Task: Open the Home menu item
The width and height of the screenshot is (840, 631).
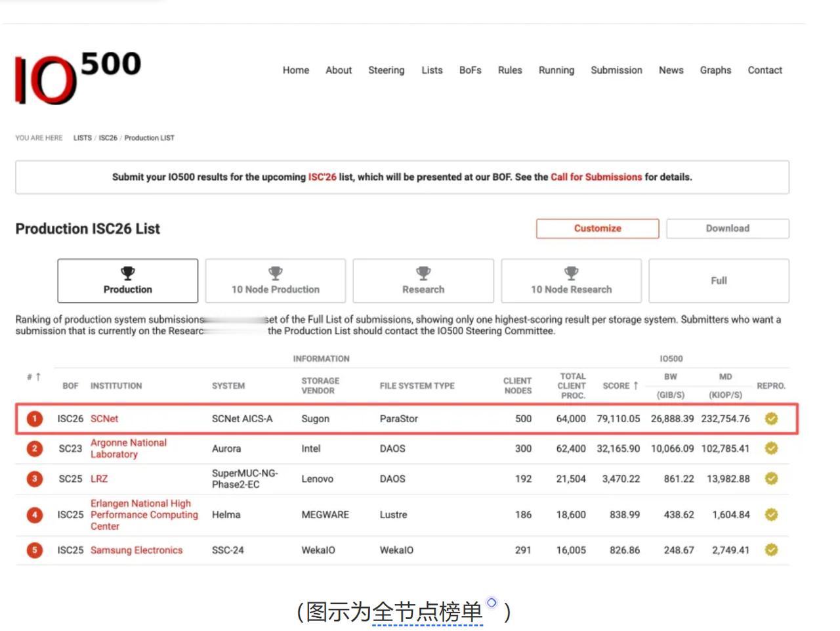Action: pyautogui.click(x=296, y=70)
